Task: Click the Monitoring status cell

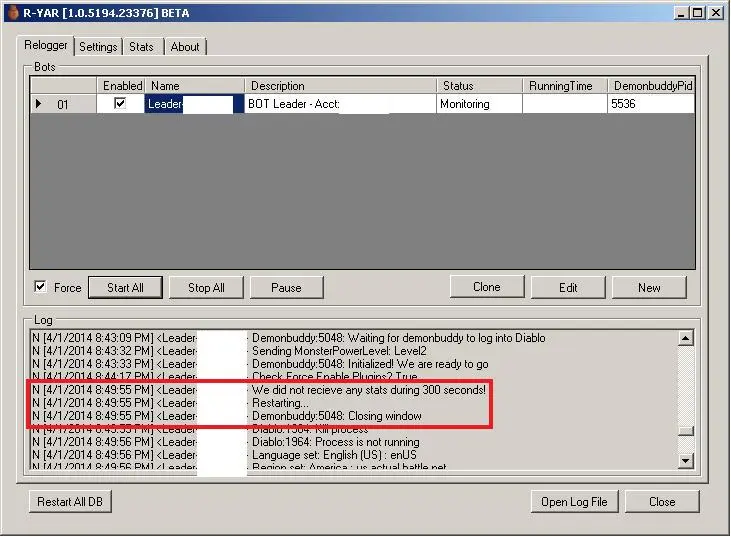Action: [479, 103]
